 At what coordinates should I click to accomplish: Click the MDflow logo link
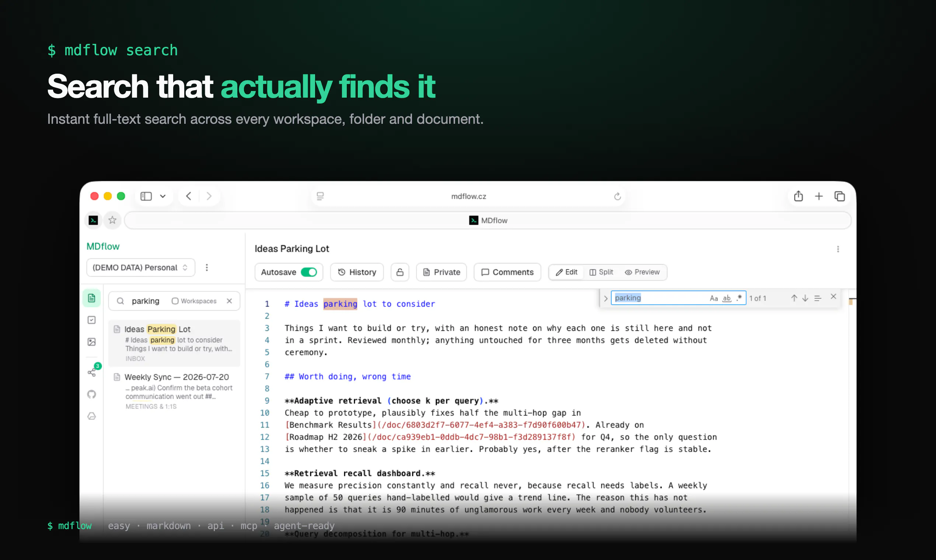click(x=103, y=246)
